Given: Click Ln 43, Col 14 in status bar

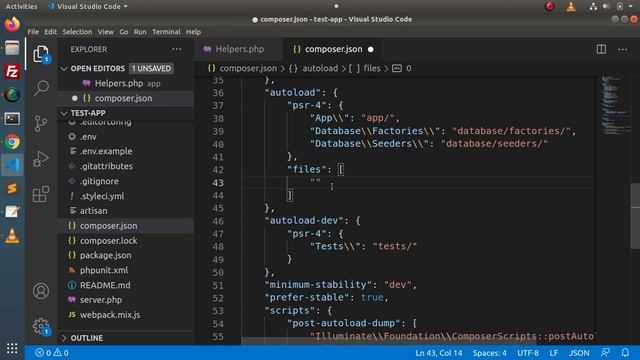Looking at the screenshot, I should tap(438, 353).
